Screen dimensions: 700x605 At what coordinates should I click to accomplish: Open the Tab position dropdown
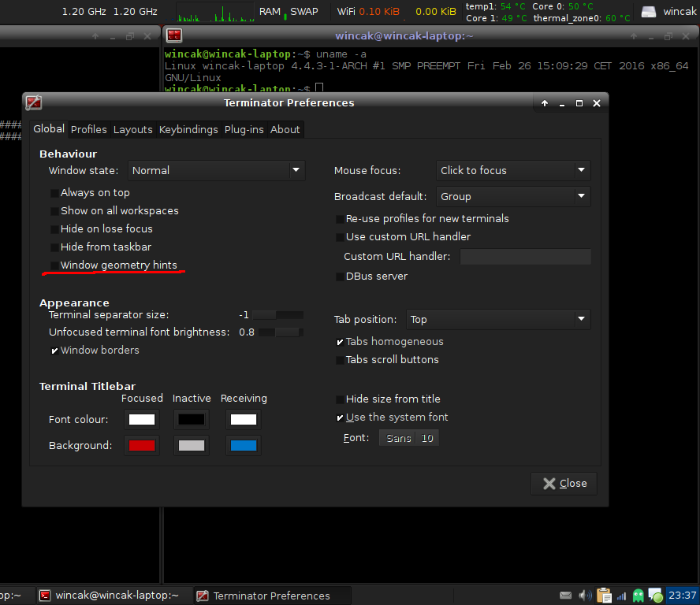point(498,319)
